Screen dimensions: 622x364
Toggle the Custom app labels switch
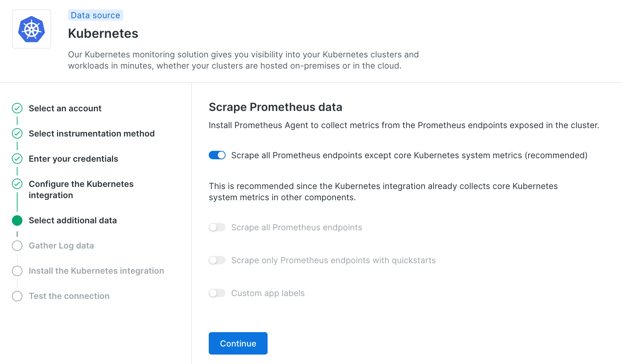tap(217, 293)
